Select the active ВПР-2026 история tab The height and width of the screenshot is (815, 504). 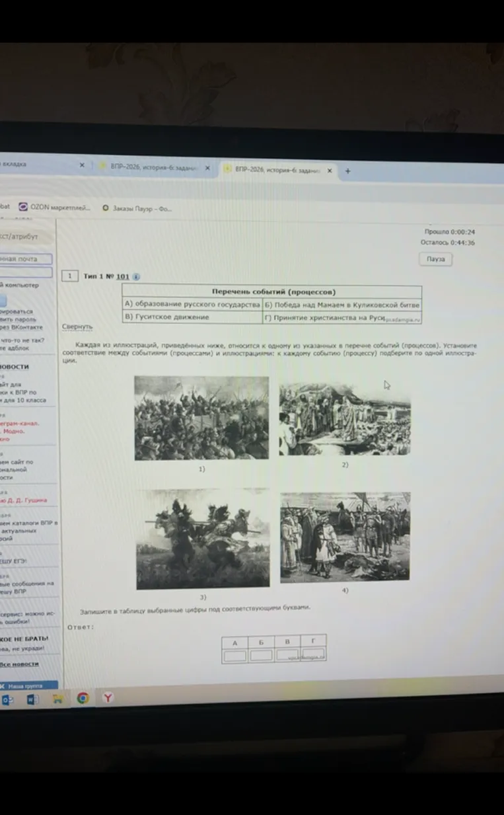(277, 170)
